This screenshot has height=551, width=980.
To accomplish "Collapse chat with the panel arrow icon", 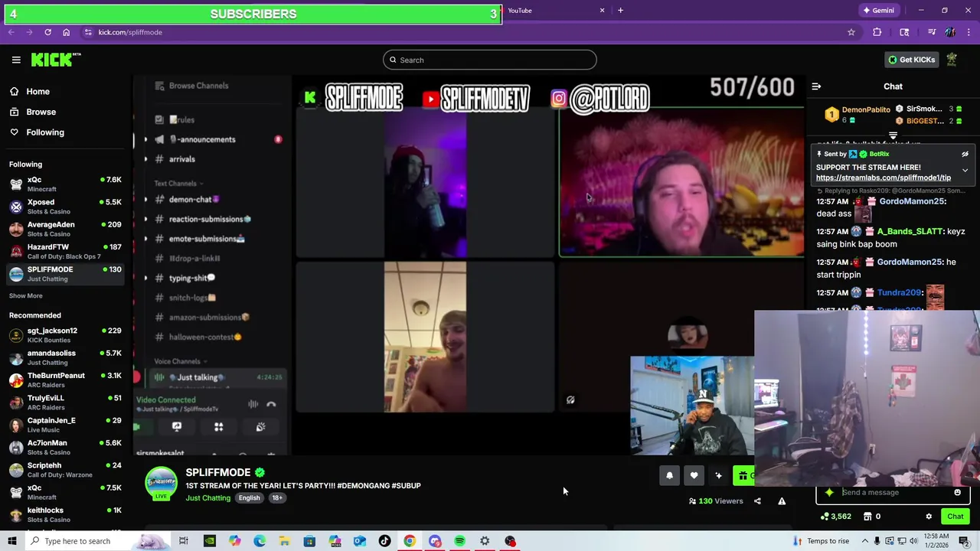I will (x=816, y=86).
